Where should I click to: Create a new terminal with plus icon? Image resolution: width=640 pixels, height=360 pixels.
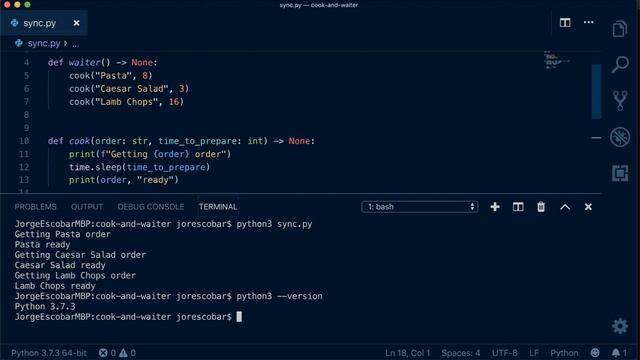tap(495, 207)
